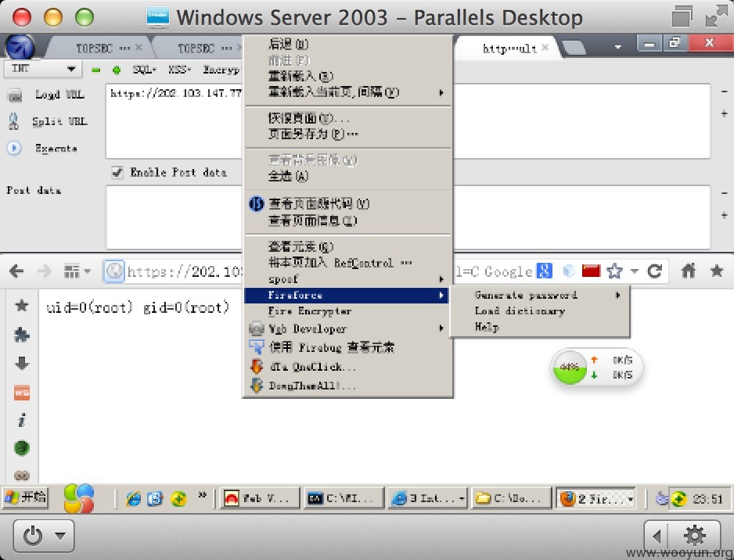Expand the bookmark star dropdown arrow

(x=635, y=271)
